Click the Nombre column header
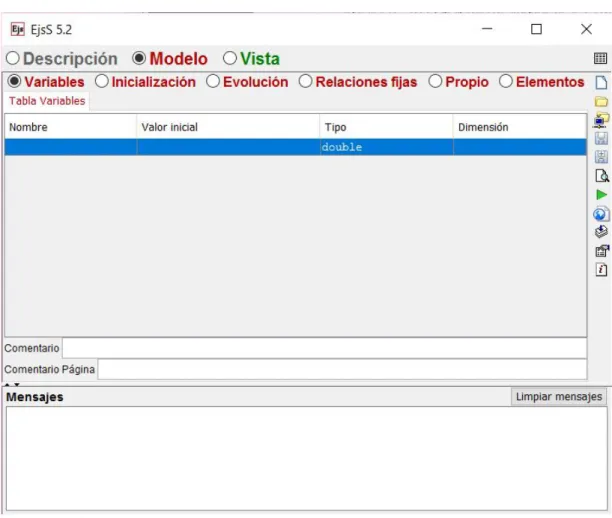612x518 pixels. [71, 127]
